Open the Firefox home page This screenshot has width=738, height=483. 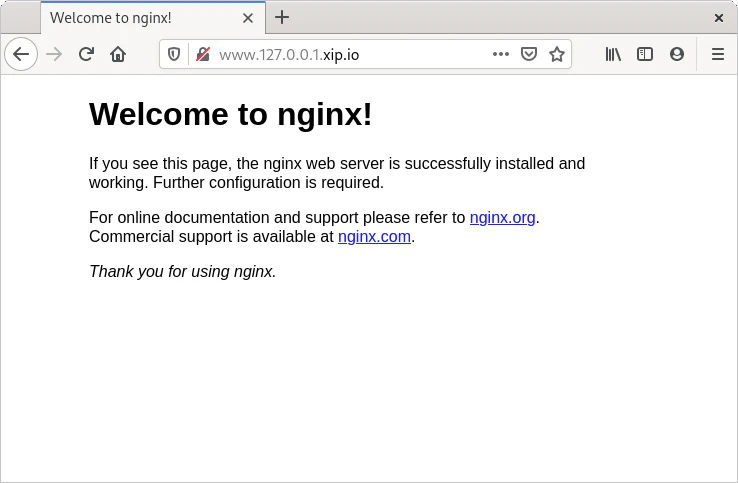pyautogui.click(x=118, y=55)
